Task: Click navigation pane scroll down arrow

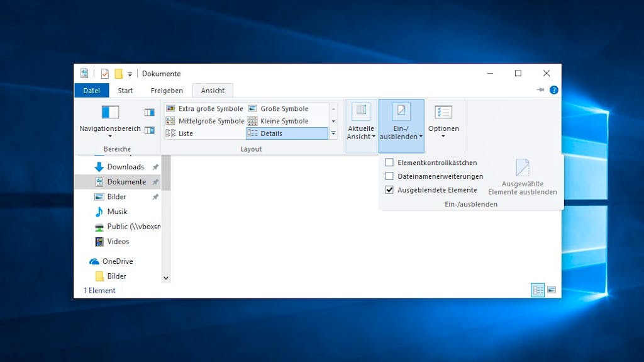Action: click(x=166, y=278)
